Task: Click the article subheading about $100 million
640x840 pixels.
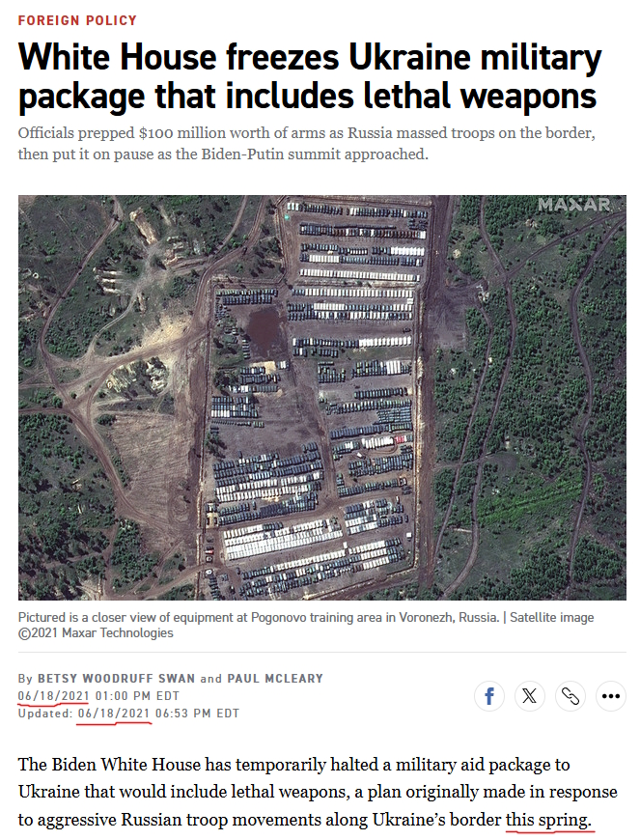Action: 306,144
